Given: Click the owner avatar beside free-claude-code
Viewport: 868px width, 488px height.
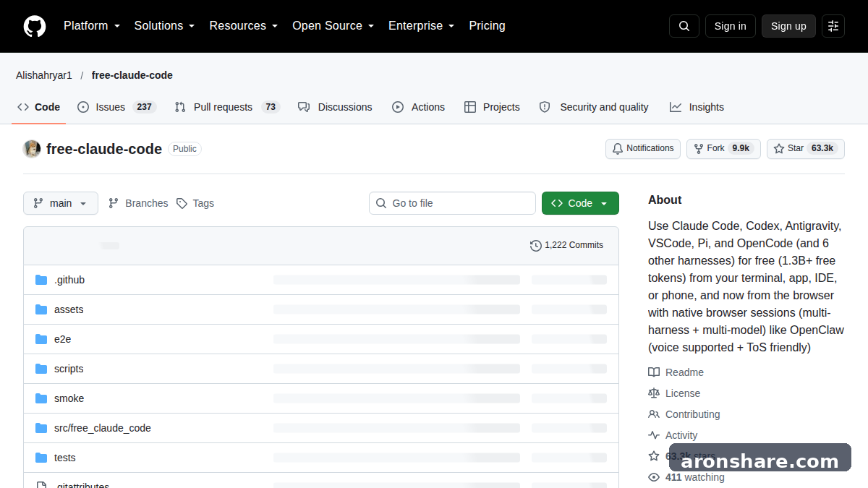Looking at the screenshot, I should coord(32,149).
